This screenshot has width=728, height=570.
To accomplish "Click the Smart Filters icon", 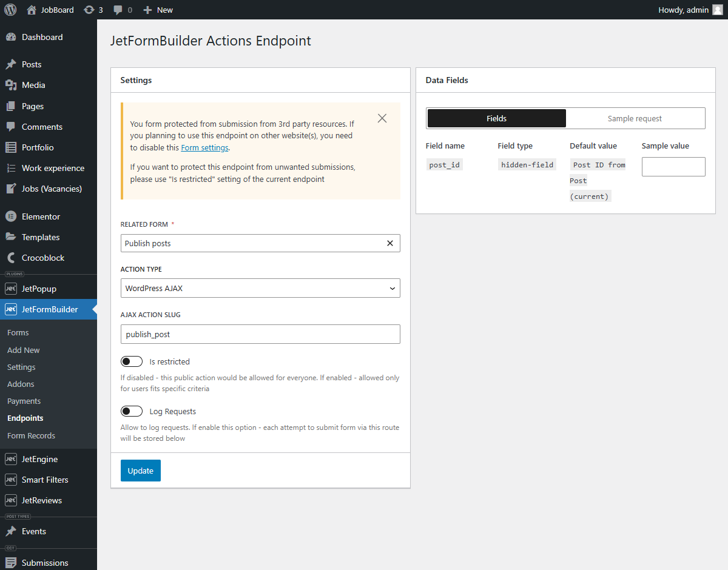I will point(11,480).
